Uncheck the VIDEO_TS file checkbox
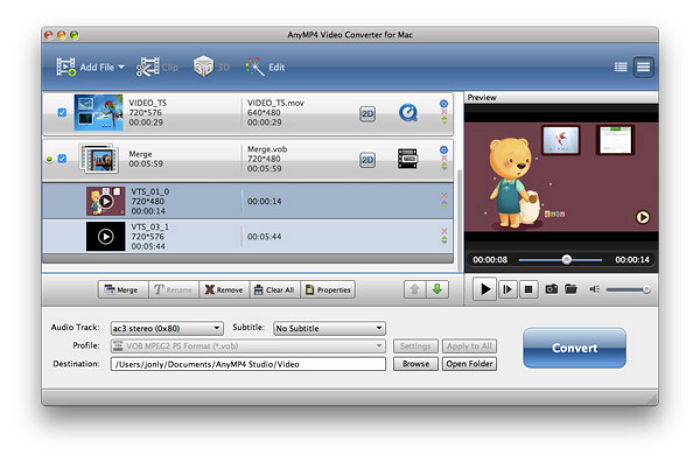The width and height of the screenshot is (700, 462). pos(62,113)
